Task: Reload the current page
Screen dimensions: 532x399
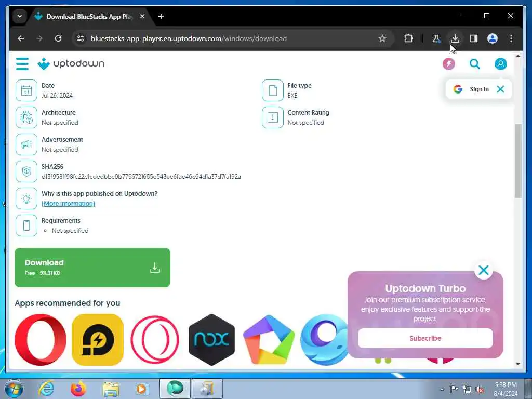Action: [58, 38]
